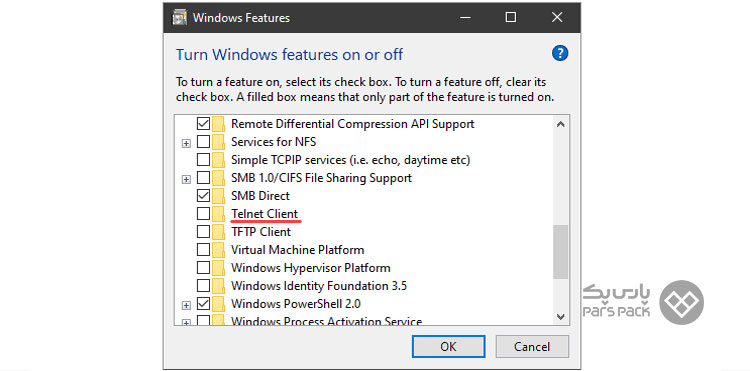
Task: Select SMB 1.0/CIFS File Sharing Support label
Action: [x=321, y=178]
